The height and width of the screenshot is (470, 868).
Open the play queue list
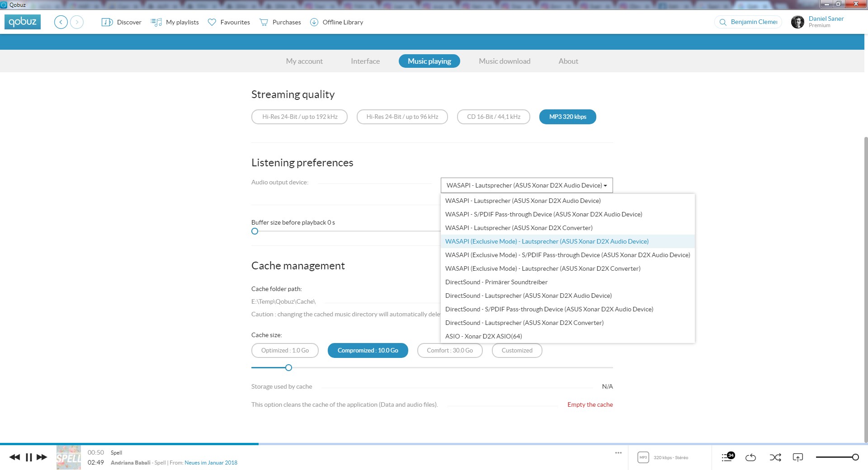727,457
